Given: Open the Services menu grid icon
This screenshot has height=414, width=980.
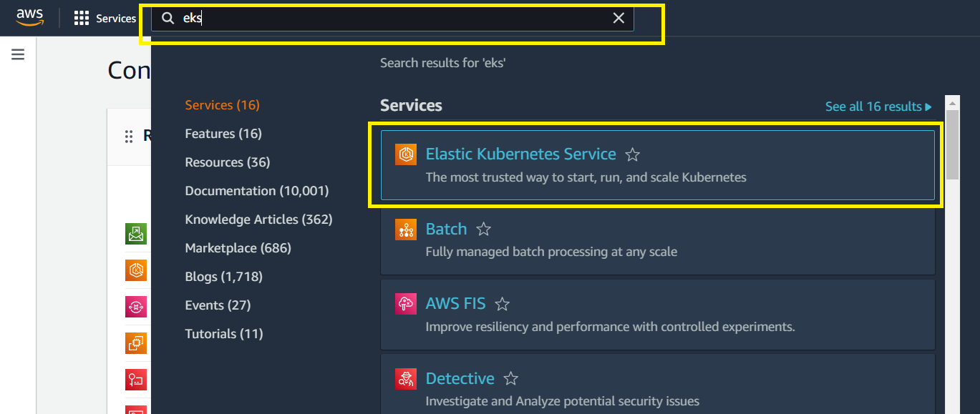Looking at the screenshot, I should click(x=81, y=17).
